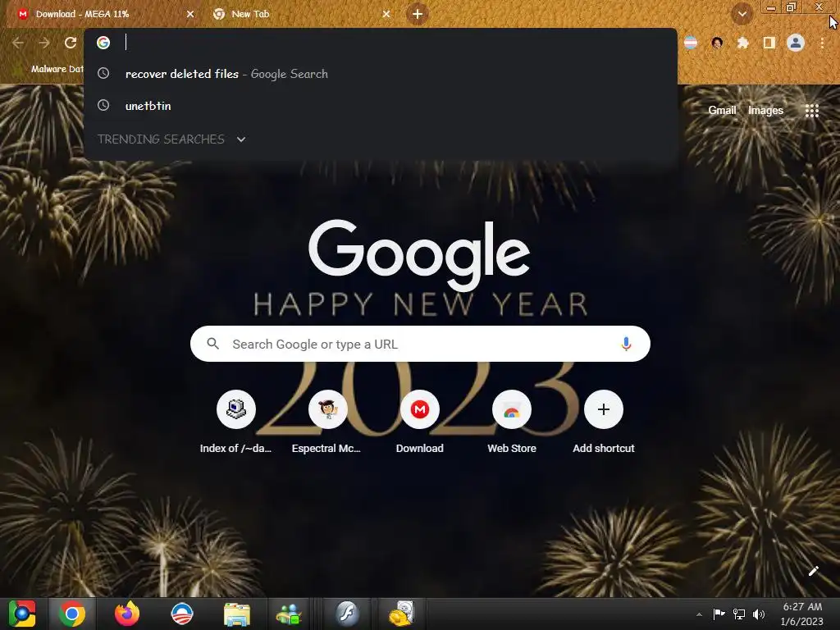The height and width of the screenshot is (630, 840).
Task: Show hidden tray icons arrow
Action: [x=699, y=614]
